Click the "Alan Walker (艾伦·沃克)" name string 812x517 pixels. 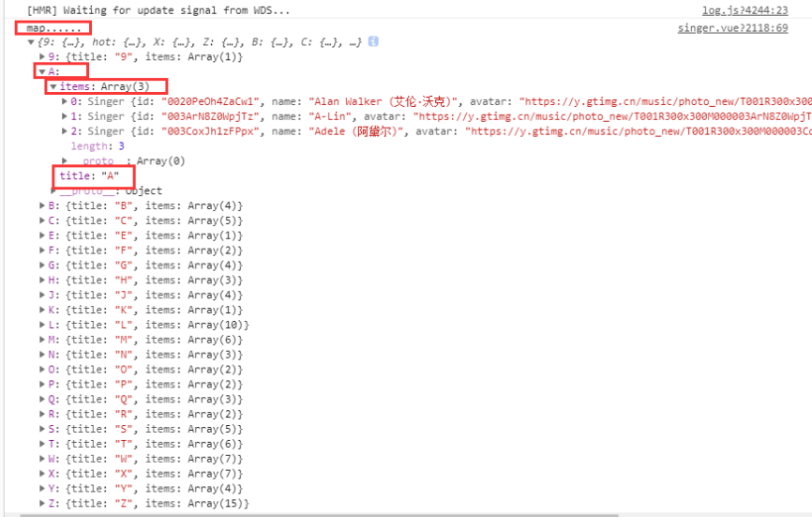383,101
